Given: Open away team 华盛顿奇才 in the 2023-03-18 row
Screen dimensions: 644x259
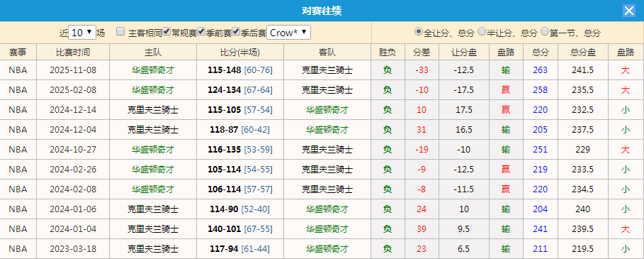Looking at the screenshot, I should coord(327,249).
